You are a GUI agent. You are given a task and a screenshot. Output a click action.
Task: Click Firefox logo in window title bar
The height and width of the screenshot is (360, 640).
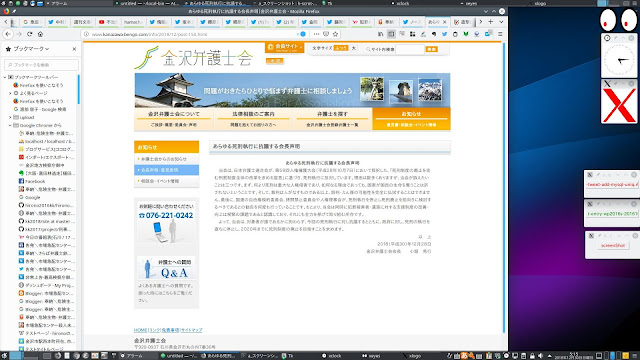point(6,11)
